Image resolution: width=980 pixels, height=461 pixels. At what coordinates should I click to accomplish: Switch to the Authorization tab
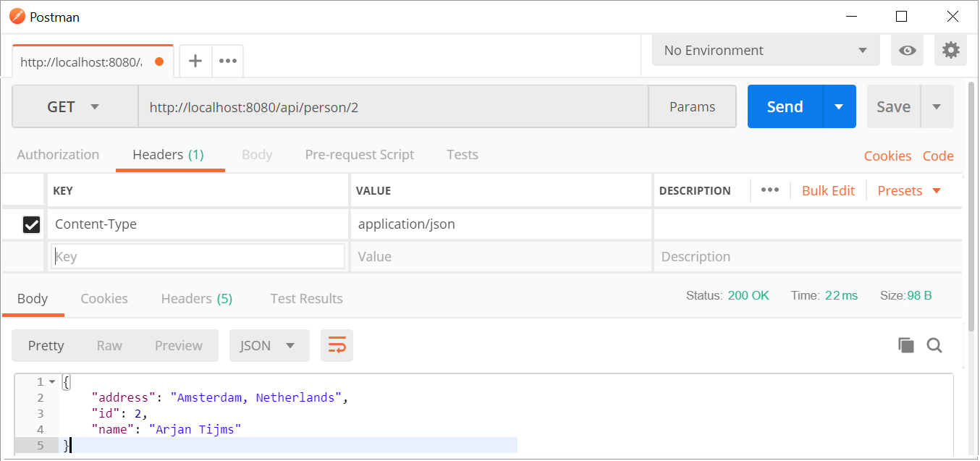58,155
